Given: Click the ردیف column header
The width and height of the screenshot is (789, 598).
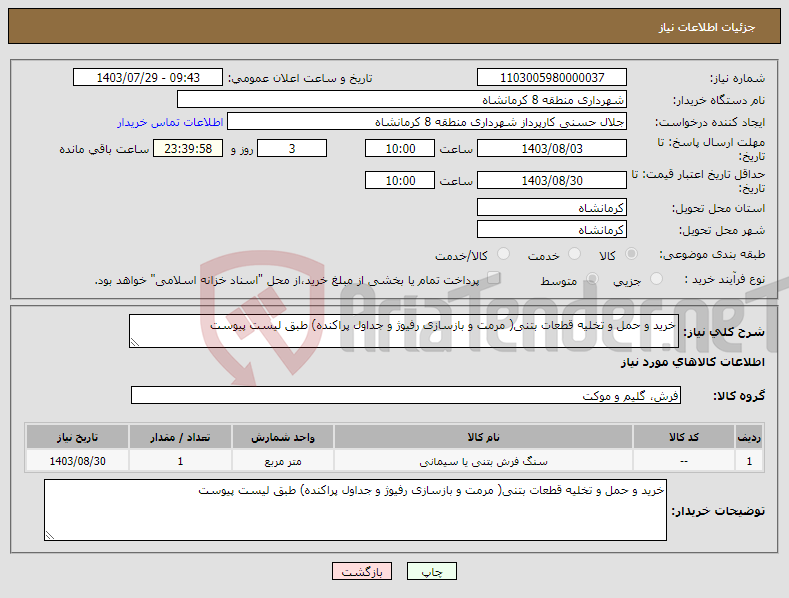Looking at the screenshot, I should [749, 437].
